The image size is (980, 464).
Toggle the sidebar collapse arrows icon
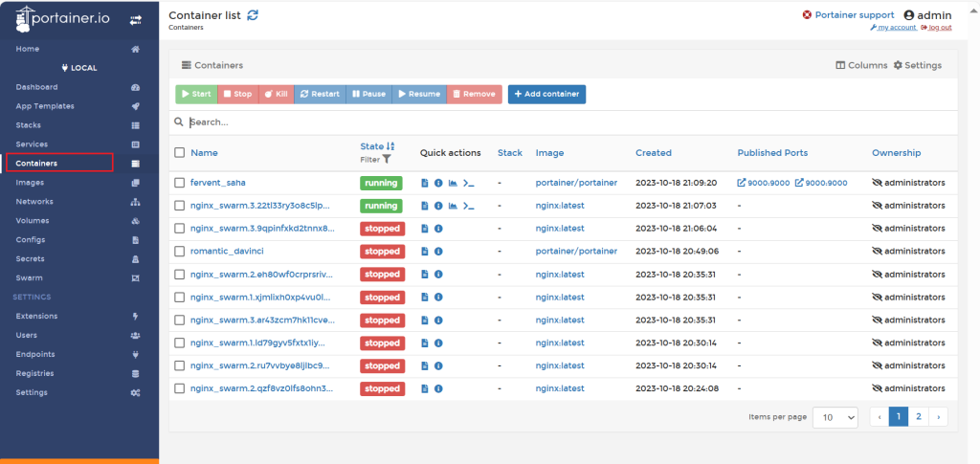[135, 19]
